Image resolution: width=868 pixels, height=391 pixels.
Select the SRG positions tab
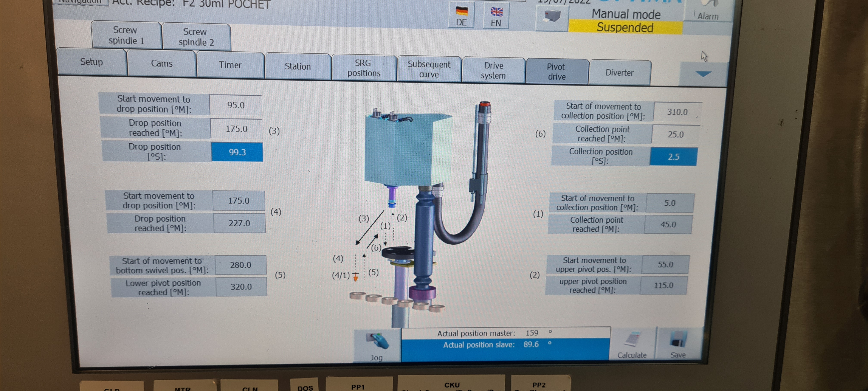364,68
